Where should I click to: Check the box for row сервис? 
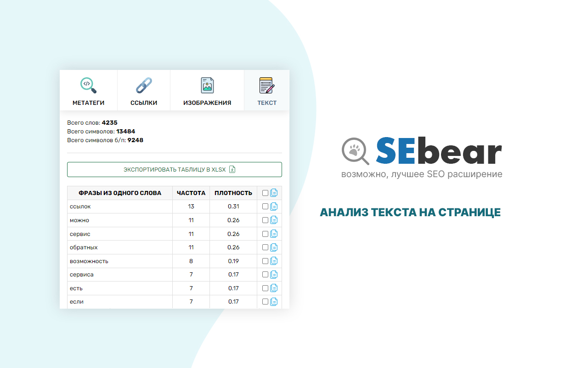pyautogui.click(x=265, y=234)
